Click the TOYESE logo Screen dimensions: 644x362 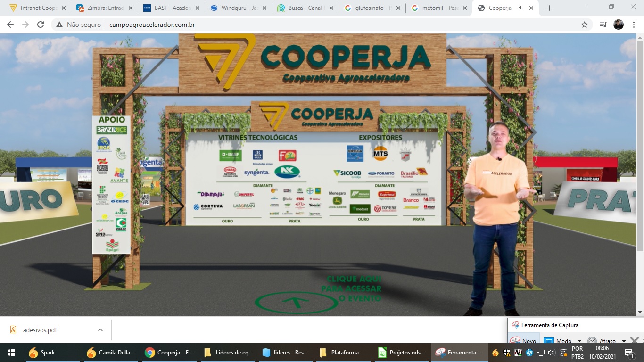(x=385, y=208)
